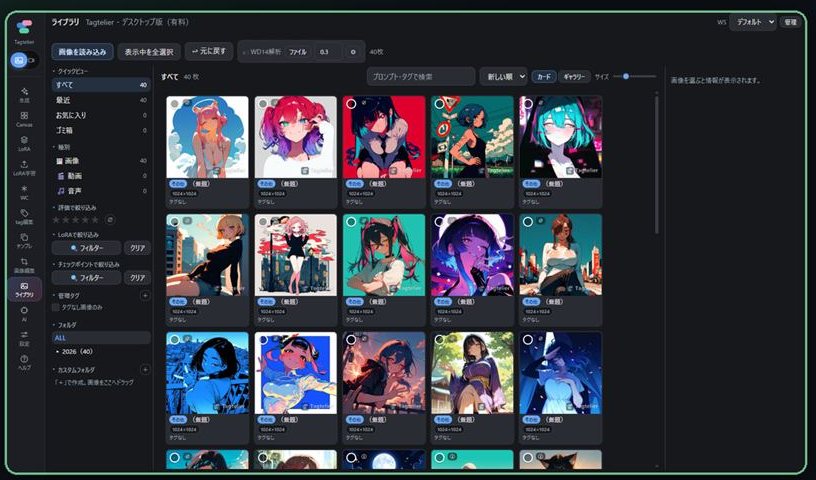This screenshot has height=480, width=816.
Task: Open the ライブラリ library page
Action: point(24,289)
